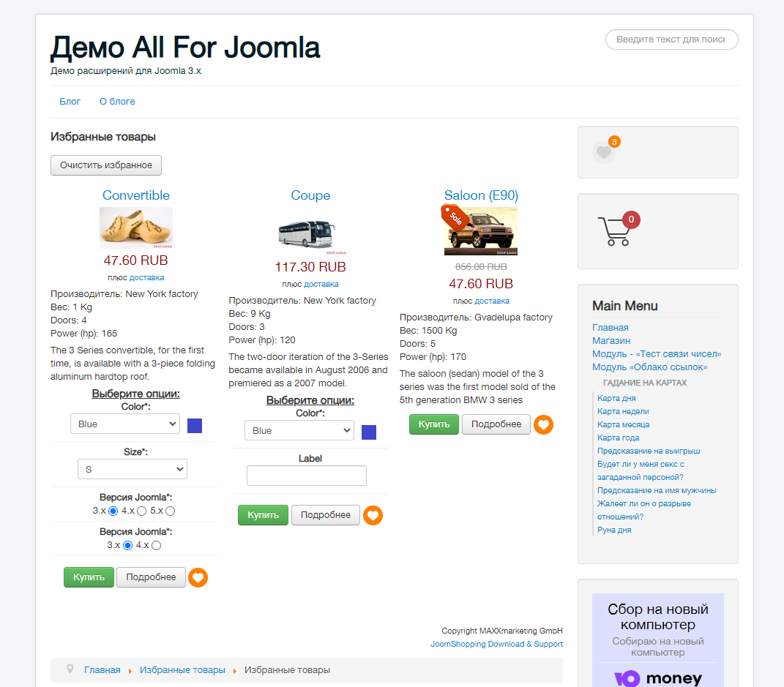Open Convertible Color dropdown
The width and height of the screenshot is (784, 687).
click(x=125, y=424)
